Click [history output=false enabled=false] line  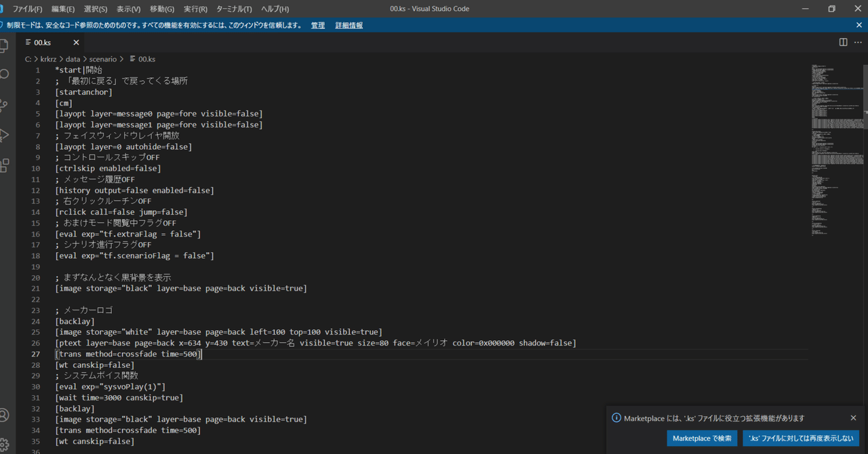click(135, 190)
